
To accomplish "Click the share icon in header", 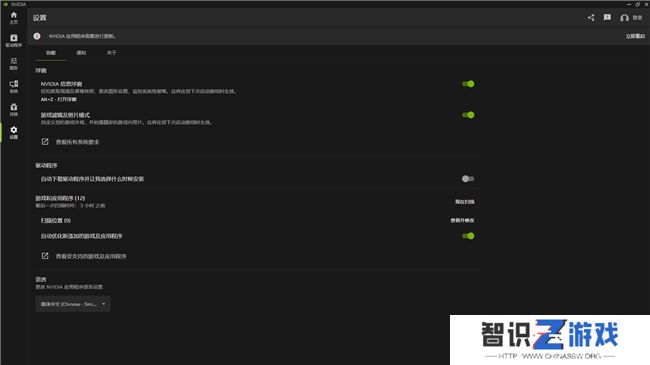I will click(x=591, y=17).
